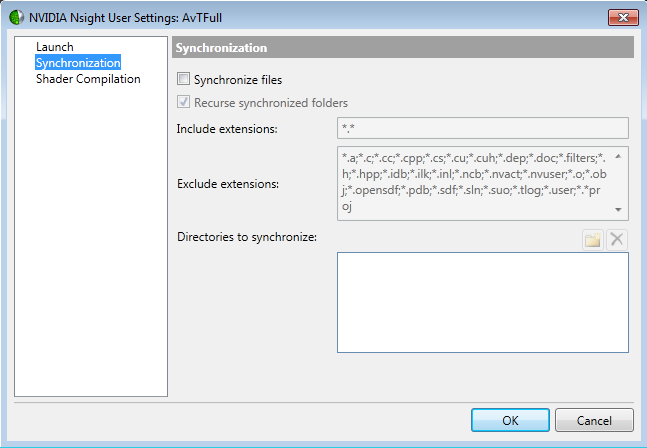Dismiss the dialog with Cancel button

[594, 420]
